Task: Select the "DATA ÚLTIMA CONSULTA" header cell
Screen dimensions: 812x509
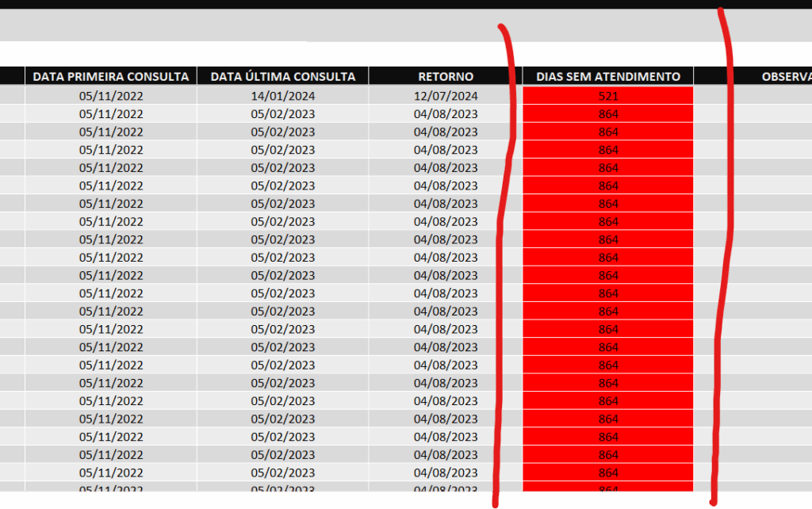Action: (x=282, y=77)
